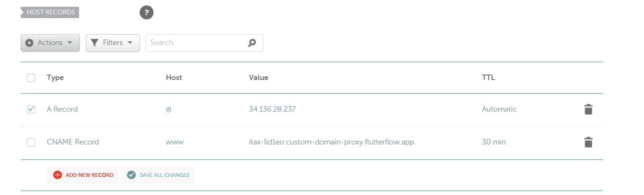Open the Actions dropdown arrow
The image size is (644, 195).
click(x=70, y=43)
